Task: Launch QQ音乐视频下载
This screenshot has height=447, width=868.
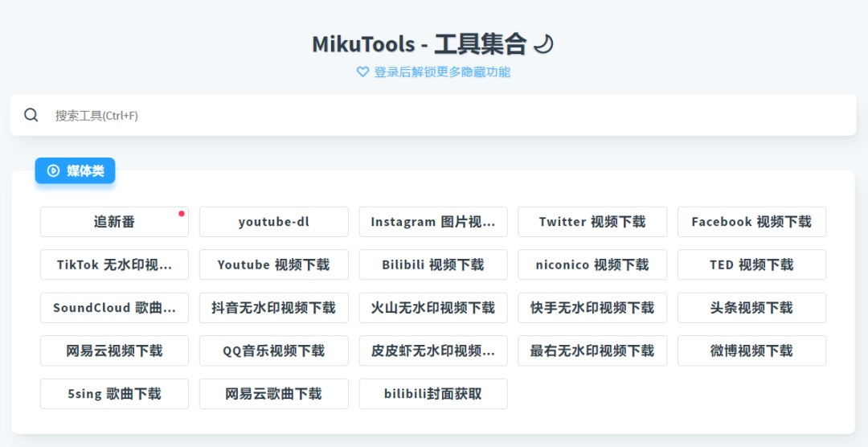Action: (273, 351)
